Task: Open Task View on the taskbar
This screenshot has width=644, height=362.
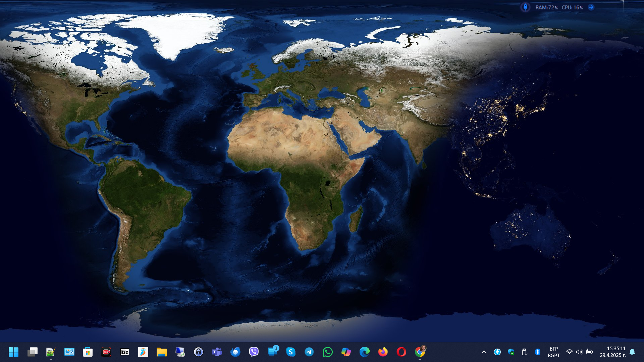Action: 33,352
